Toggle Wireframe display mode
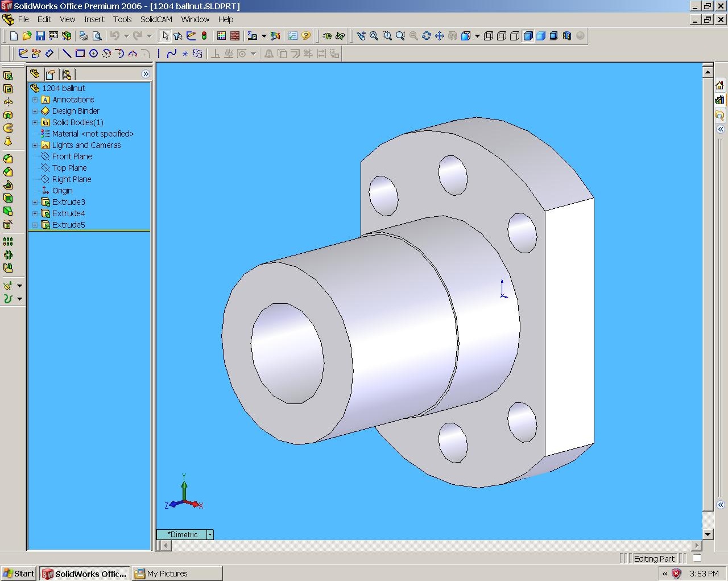 pyautogui.click(x=488, y=36)
